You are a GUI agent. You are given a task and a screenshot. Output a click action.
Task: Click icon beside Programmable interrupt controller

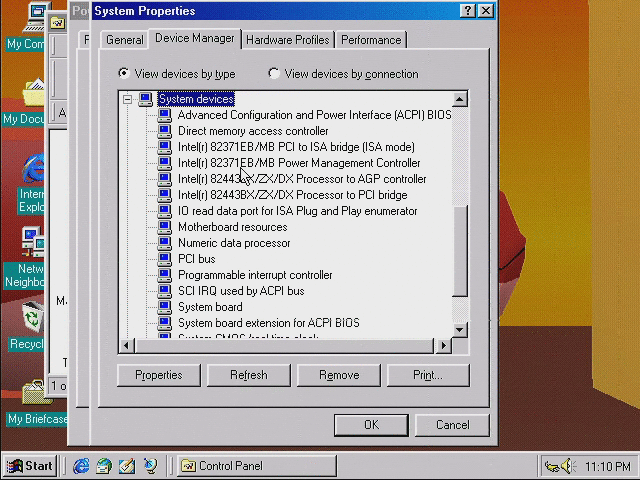164,275
